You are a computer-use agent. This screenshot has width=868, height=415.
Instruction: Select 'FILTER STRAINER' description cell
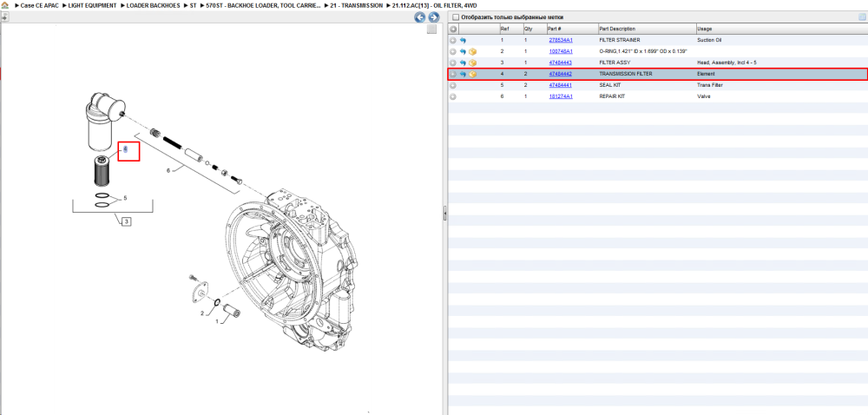[620, 41]
